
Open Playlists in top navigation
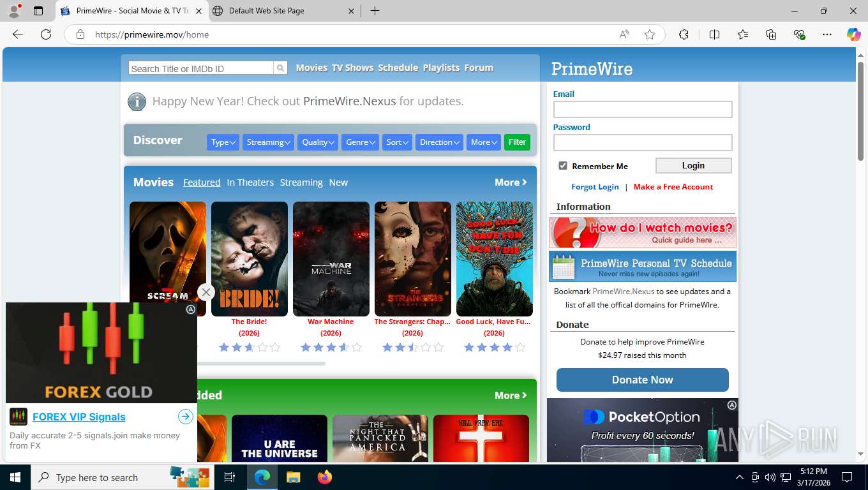click(441, 68)
